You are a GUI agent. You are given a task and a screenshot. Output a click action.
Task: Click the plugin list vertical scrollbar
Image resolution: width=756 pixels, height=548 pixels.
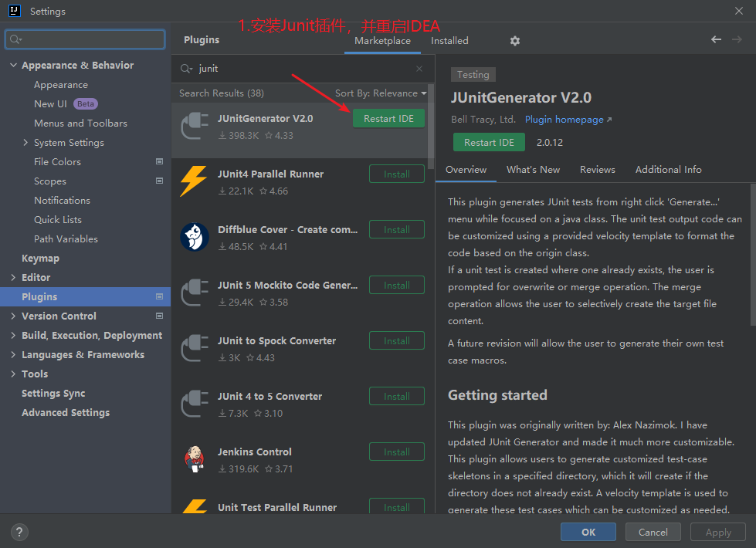(x=431, y=127)
